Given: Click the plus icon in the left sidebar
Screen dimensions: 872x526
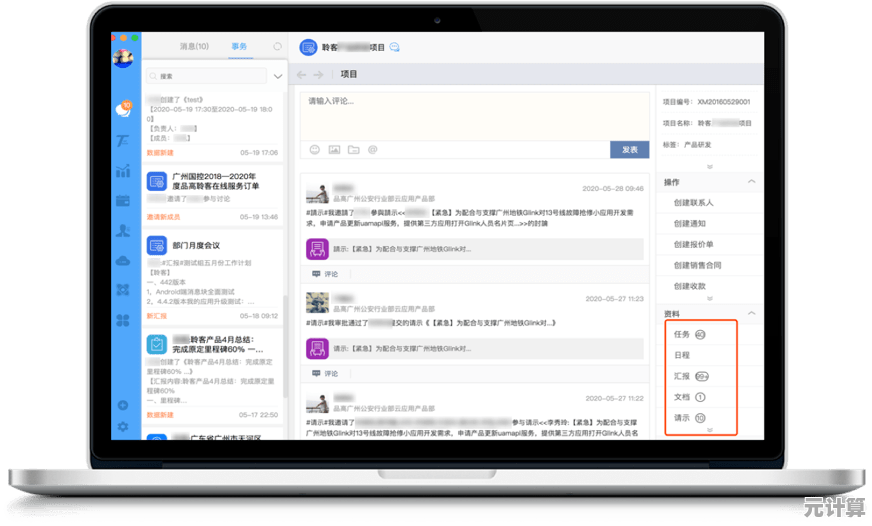Looking at the screenshot, I should click(x=123, y=406).
